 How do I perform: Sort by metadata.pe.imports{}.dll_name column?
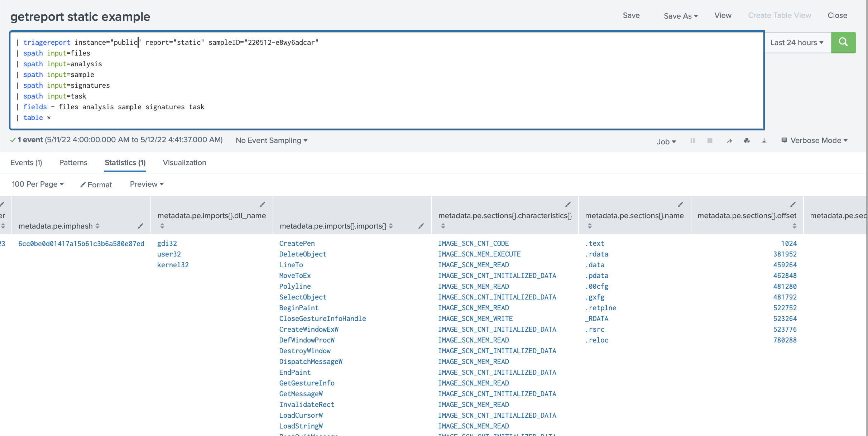coord(162,226)
